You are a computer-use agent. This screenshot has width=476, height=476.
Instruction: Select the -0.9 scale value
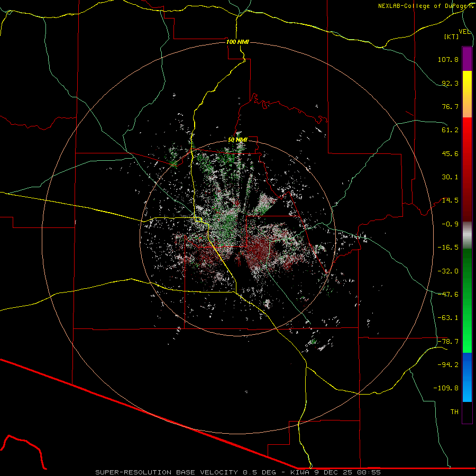click(450, 224)
